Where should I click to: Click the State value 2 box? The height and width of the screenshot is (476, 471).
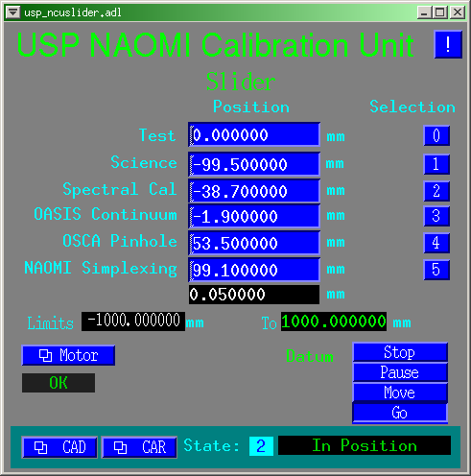pyautogui.click(x=261, y=446)
